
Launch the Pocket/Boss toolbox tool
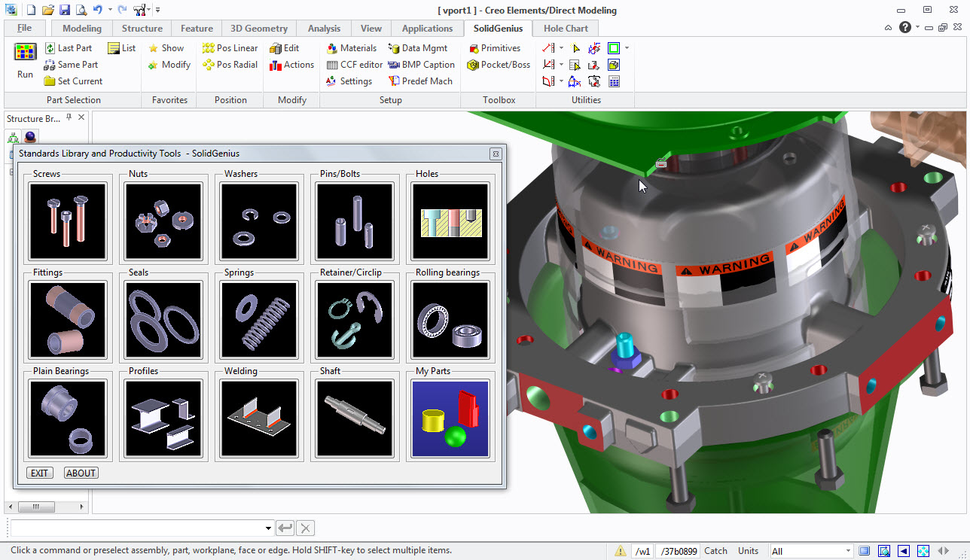(x=499, y=65)
